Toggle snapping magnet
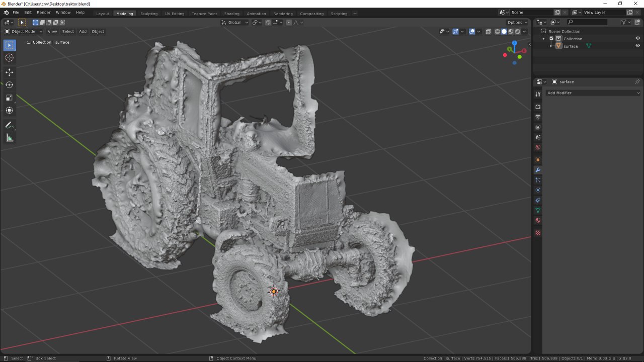The width and height of the screenshot is (644, 362). pos(268,22)
